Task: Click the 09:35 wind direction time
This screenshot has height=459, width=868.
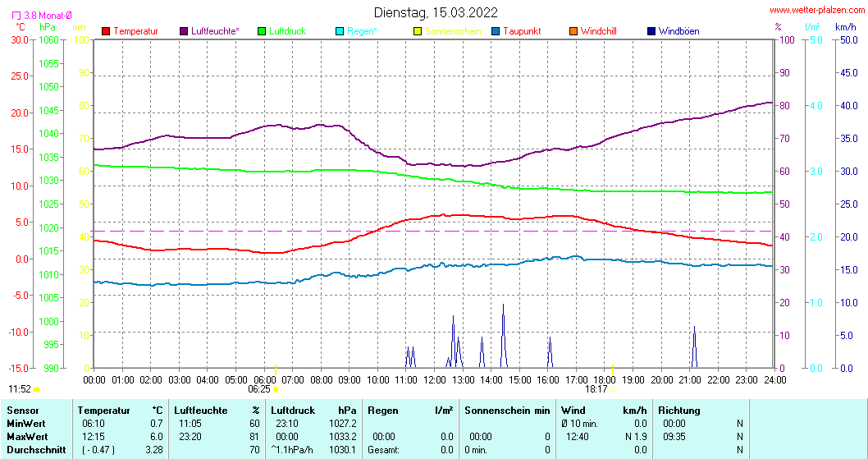Action: [674, 437]
